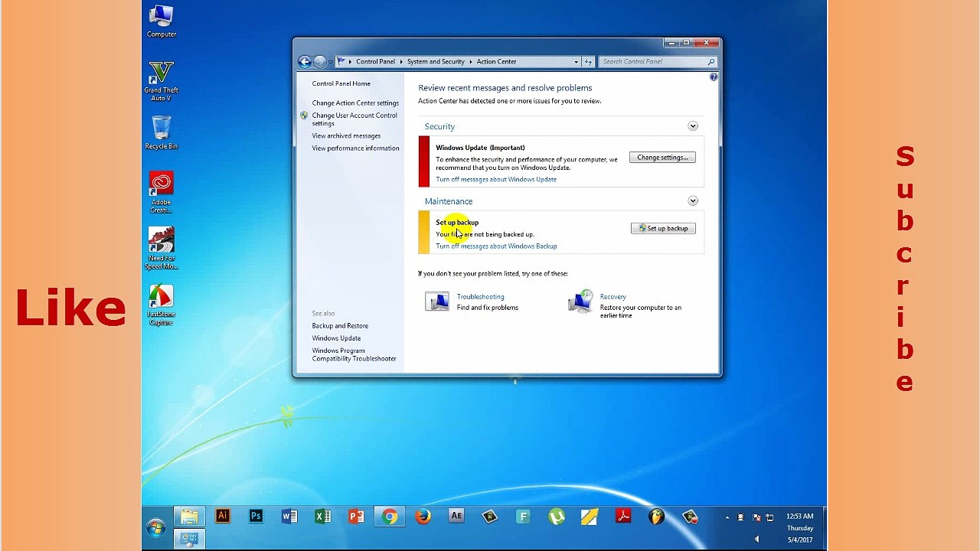This screenshot has width=980, height=551.
Task: Open Windows Program Compatibility Troubleshooter link
Action: 354,355
